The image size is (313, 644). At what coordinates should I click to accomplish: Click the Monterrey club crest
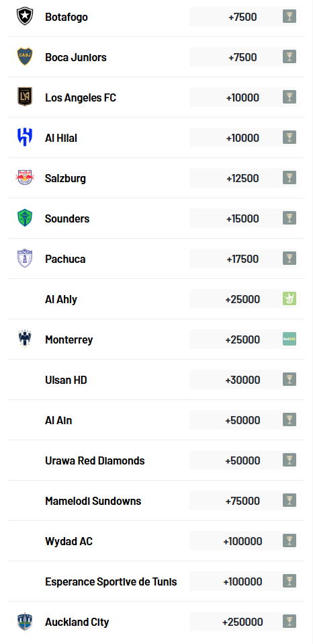(25, 339)
